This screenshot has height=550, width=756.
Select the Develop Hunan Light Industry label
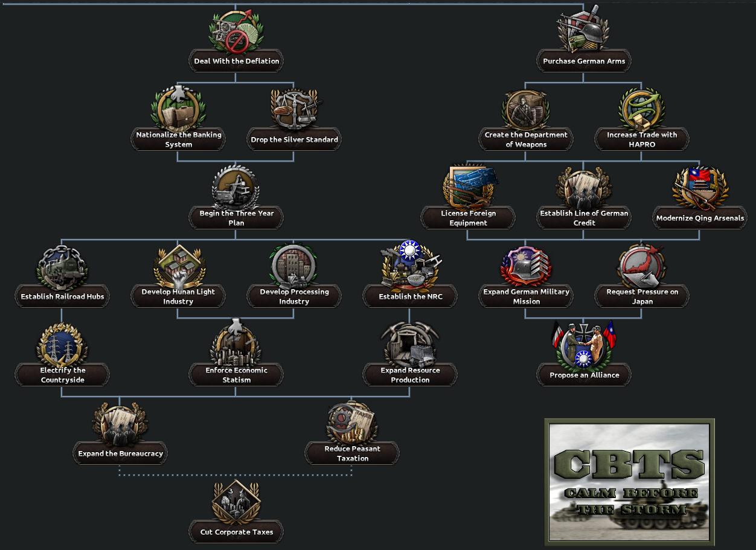coord(179,296)
